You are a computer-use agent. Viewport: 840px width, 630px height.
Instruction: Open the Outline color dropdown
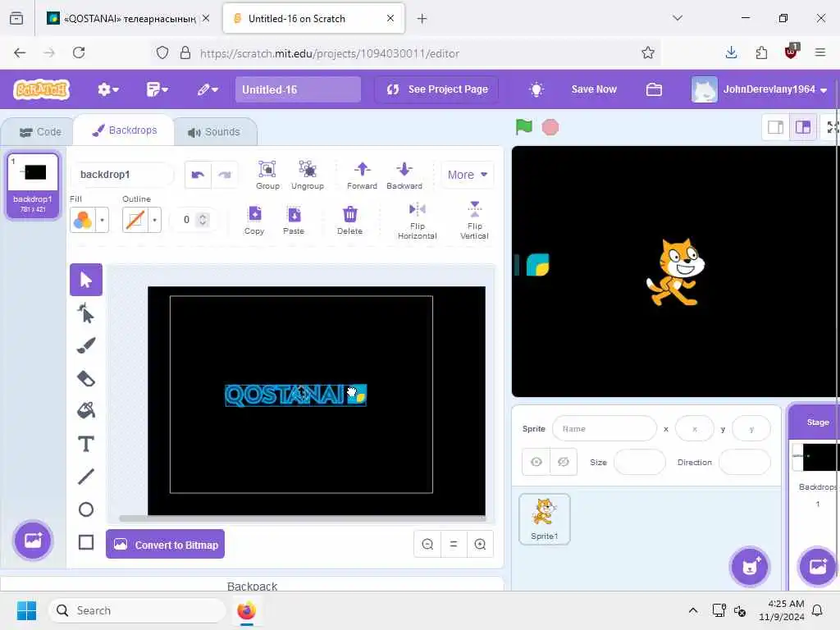(x=155, y=220)
